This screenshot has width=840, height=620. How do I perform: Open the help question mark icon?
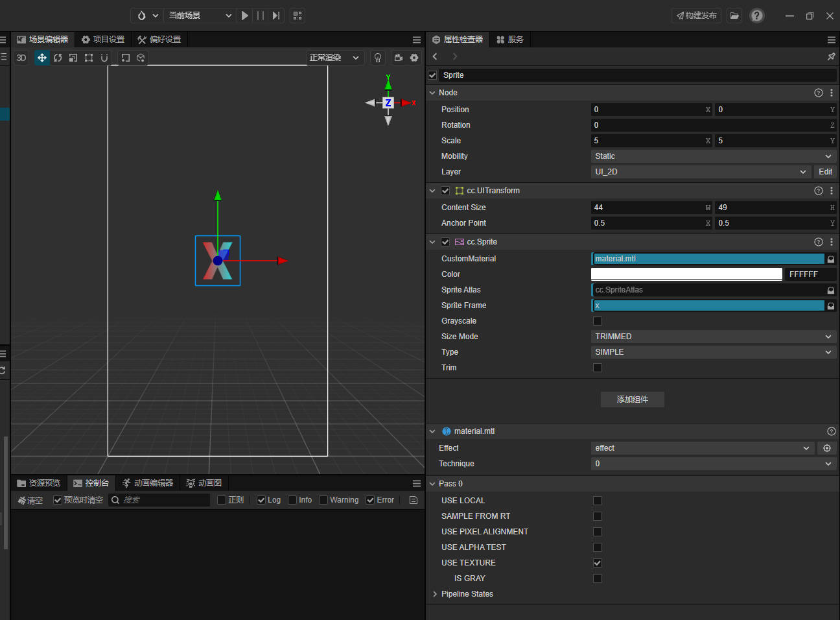[x=756, y=16]
